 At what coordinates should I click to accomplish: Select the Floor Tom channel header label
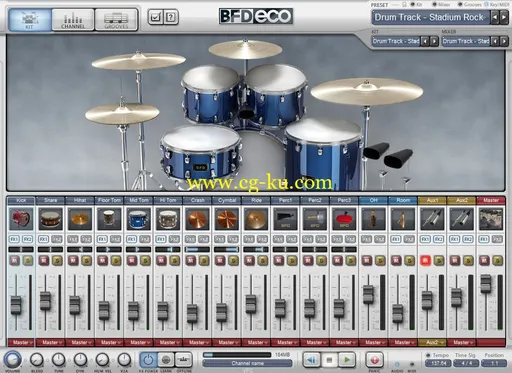click(x=109, y=200)
